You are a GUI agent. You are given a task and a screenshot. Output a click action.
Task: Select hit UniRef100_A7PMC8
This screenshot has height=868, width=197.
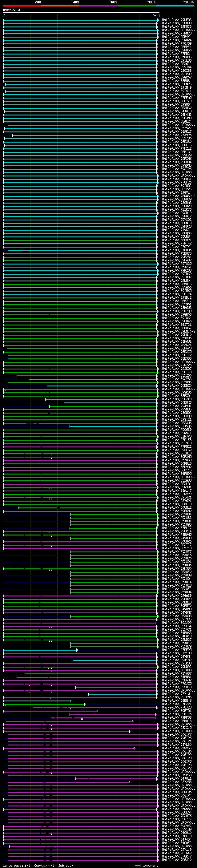[177, 33]
